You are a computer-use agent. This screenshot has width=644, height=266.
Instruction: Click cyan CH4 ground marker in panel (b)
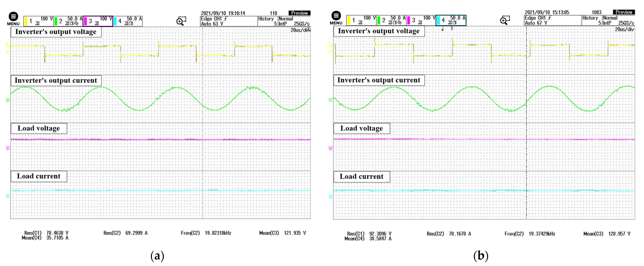pyautogui.click(x=330, y=197)
